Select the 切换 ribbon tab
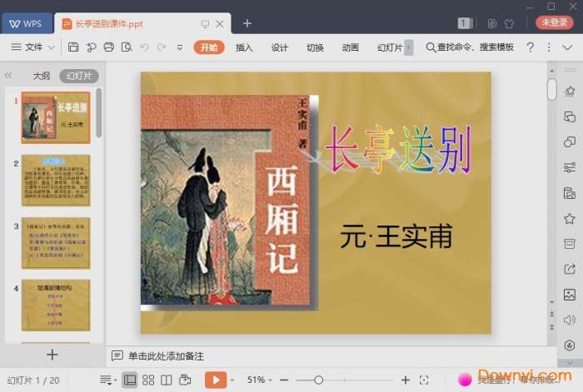 pos(315,47)
